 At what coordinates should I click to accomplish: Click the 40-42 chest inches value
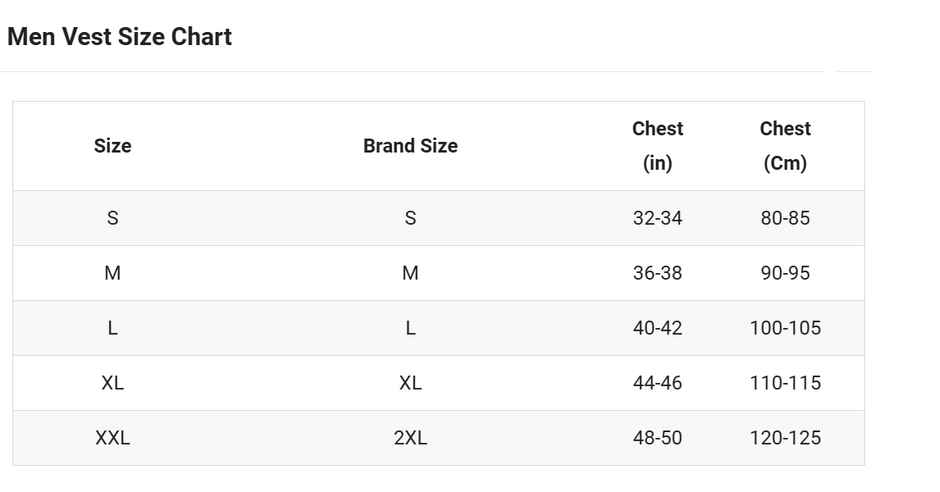(657, 328)
